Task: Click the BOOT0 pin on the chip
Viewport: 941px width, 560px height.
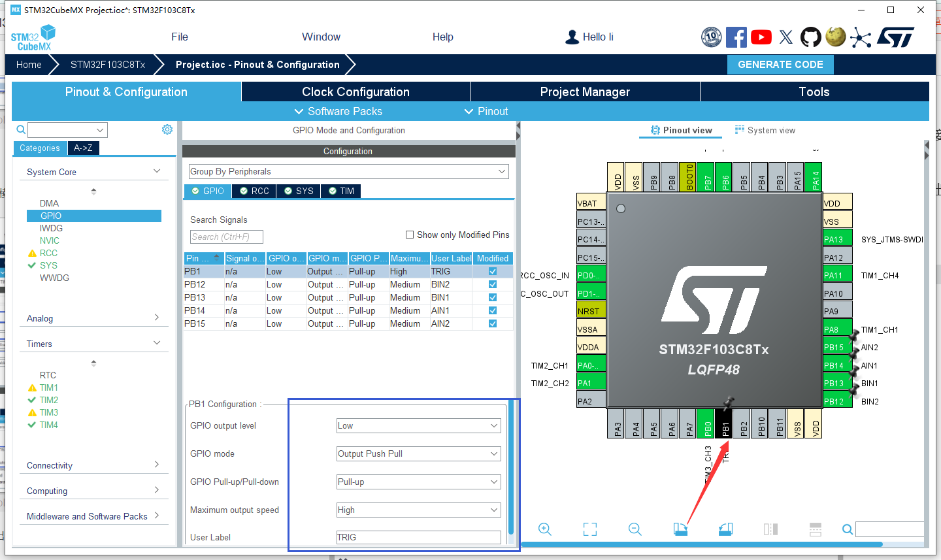Action: [689, 176]
